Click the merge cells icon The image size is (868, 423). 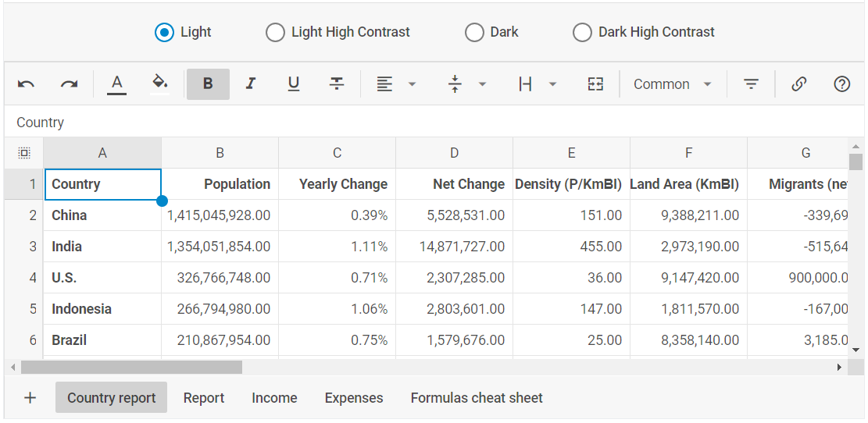coord(595,84)
